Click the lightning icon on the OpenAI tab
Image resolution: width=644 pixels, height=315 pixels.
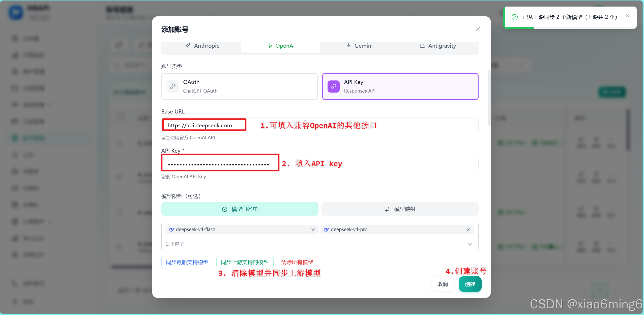pos(269,46)
